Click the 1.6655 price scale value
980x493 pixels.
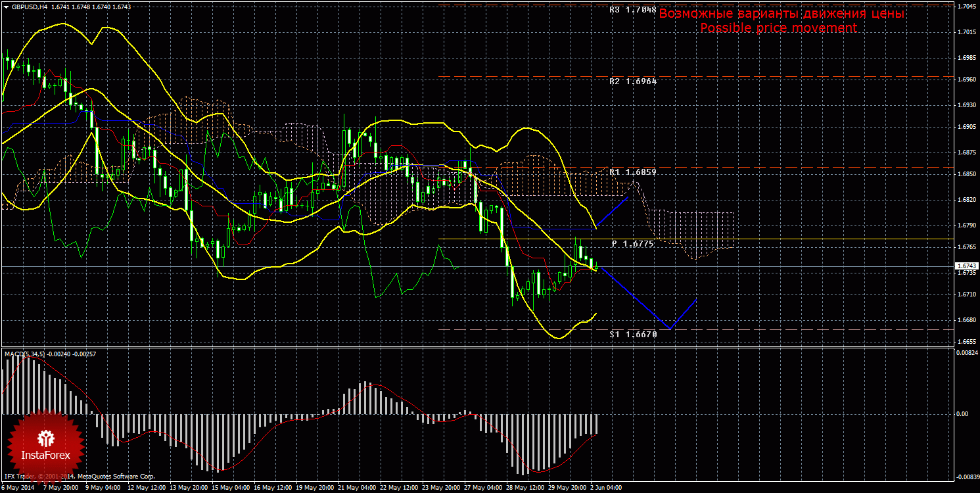click(966, 342)
